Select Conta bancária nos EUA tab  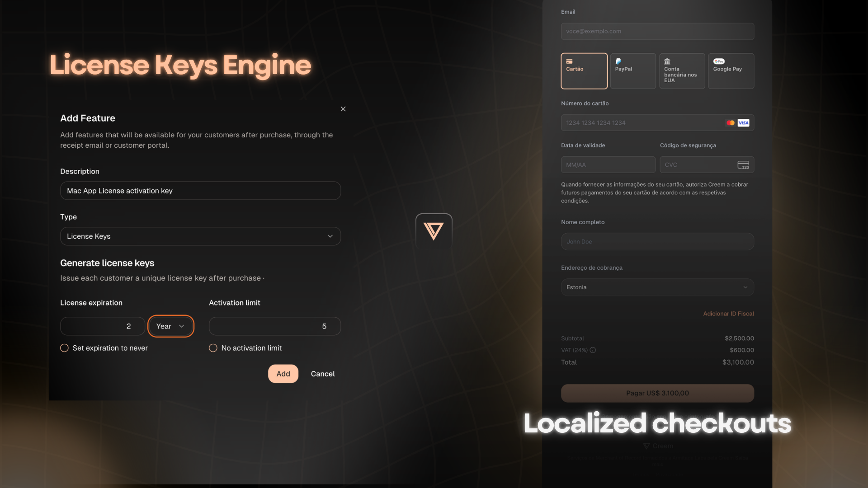click(x=682, y=71)
